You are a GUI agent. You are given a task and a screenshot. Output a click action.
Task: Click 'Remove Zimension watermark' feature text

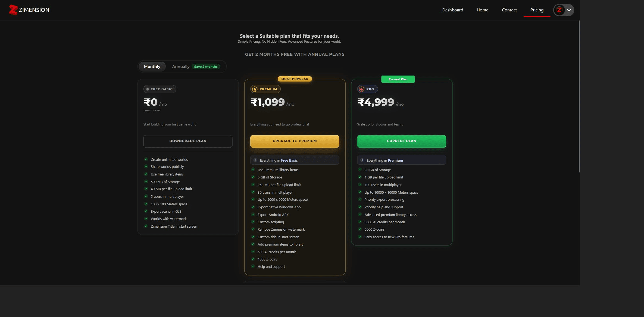coord(281,230)
